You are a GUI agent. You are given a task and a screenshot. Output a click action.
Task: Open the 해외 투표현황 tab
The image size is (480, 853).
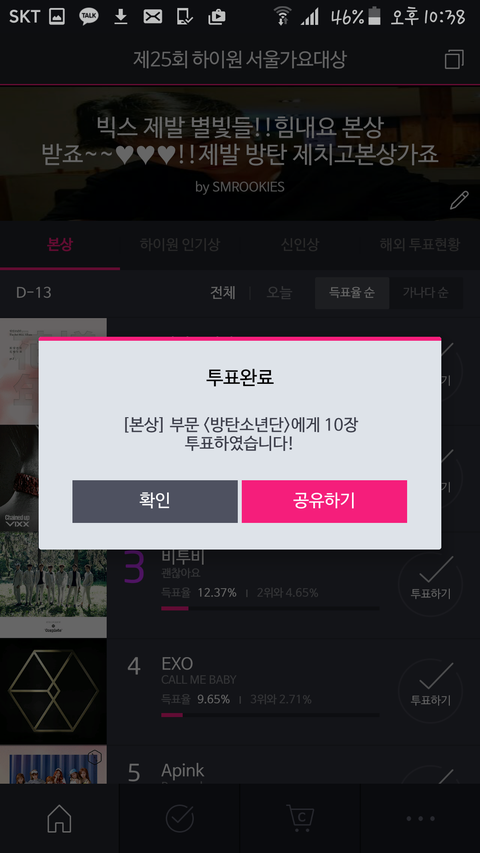(420, 245)
